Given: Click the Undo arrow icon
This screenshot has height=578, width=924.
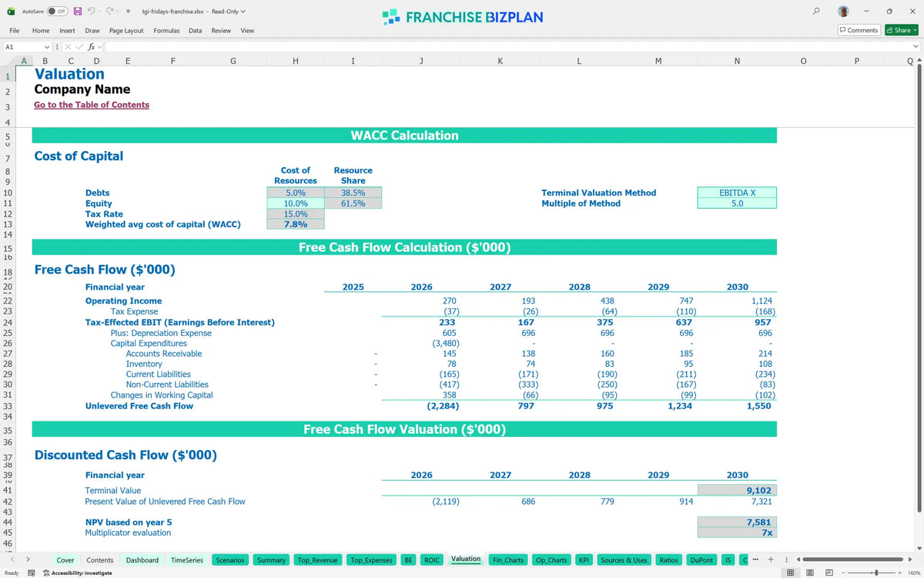Looking at the screenshot, I should [92, 12].
